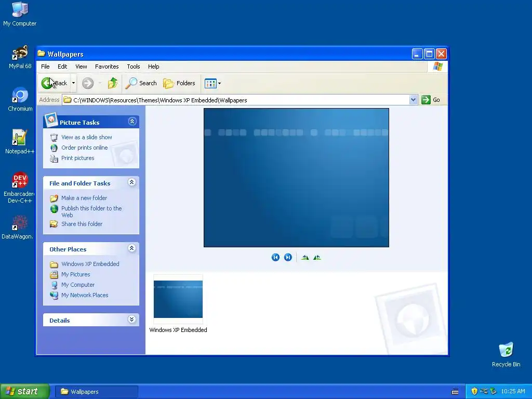The width and height of the screenshot is (532, 399).
Task: Select the Chromium desktop shortcut
Action: 20,99
